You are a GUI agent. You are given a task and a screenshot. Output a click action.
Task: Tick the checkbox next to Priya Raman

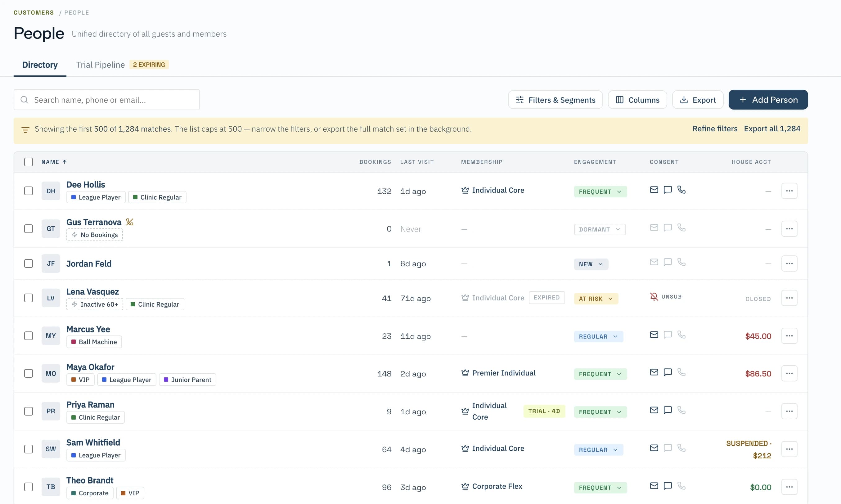(x=29, y=411)
